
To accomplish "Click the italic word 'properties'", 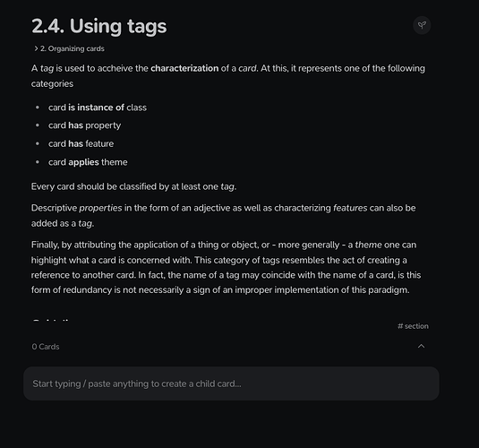I will pyautogui.click(x=100, y=208).
